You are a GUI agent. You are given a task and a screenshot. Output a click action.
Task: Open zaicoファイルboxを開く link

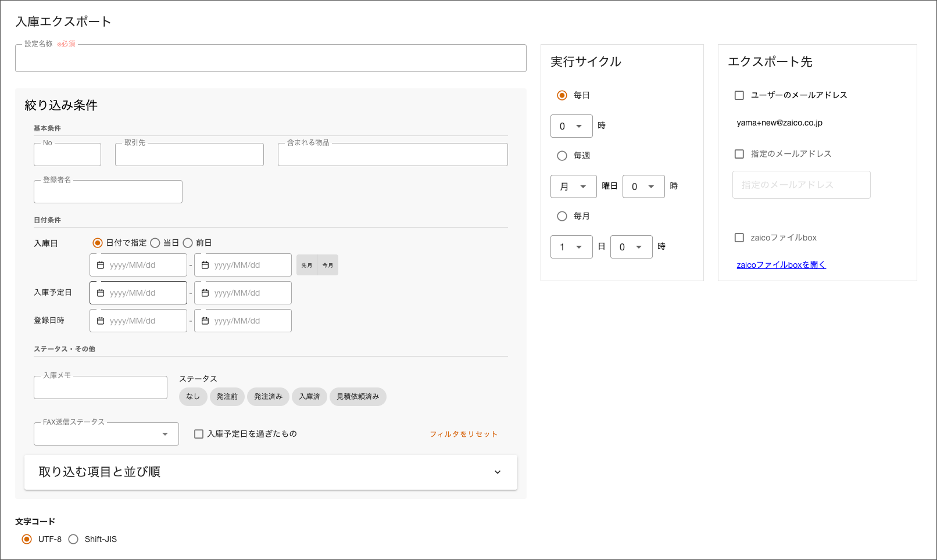point(781,265)
